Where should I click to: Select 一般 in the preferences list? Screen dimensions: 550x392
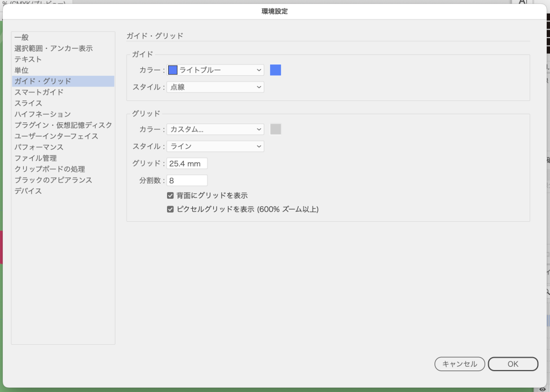click(21, 37)
